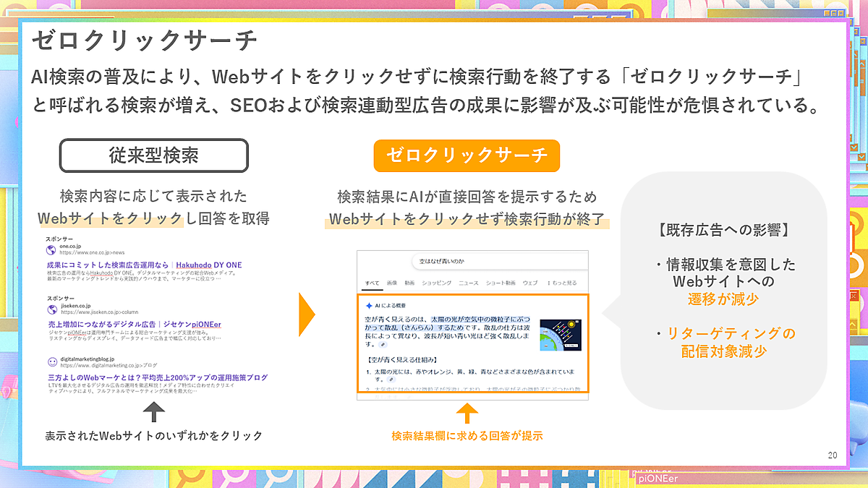
Task: Click the orange caption 検索結果欄に求める回答が提示
Action: click(467, 436)
